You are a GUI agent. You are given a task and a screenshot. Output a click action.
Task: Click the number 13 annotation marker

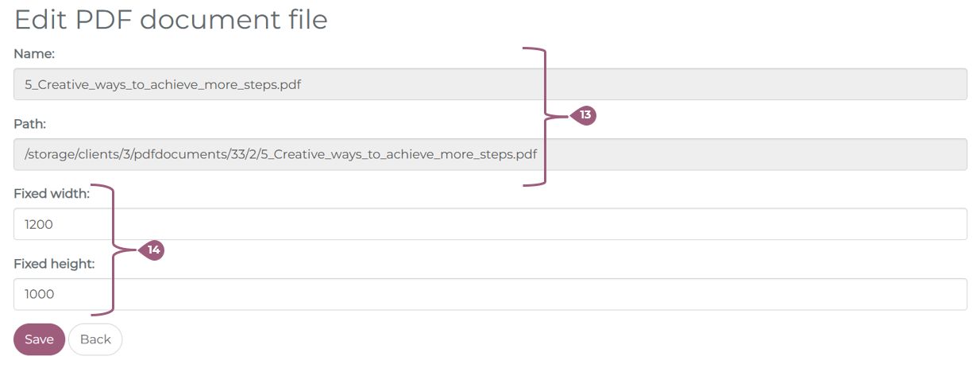pos(585,115)
